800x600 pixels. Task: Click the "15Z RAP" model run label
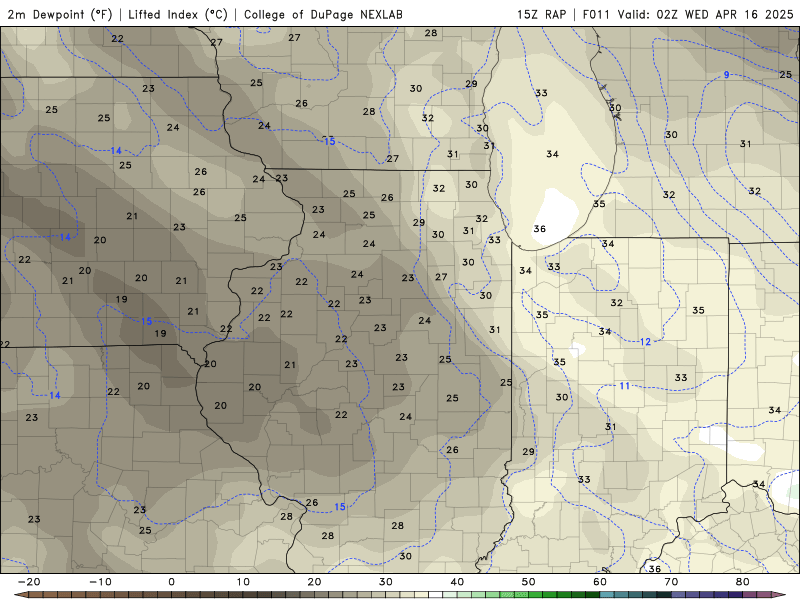tap(541, 14)
